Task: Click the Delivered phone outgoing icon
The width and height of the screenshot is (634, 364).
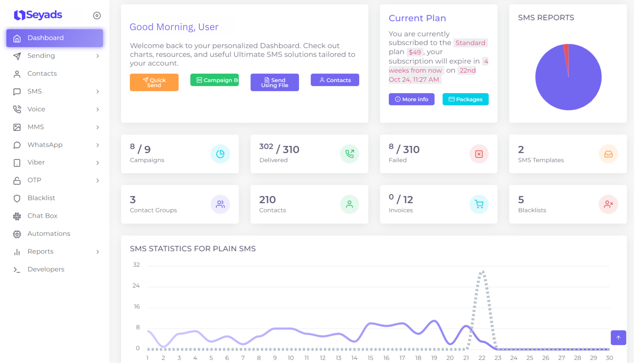Action: tap(349, 154)
